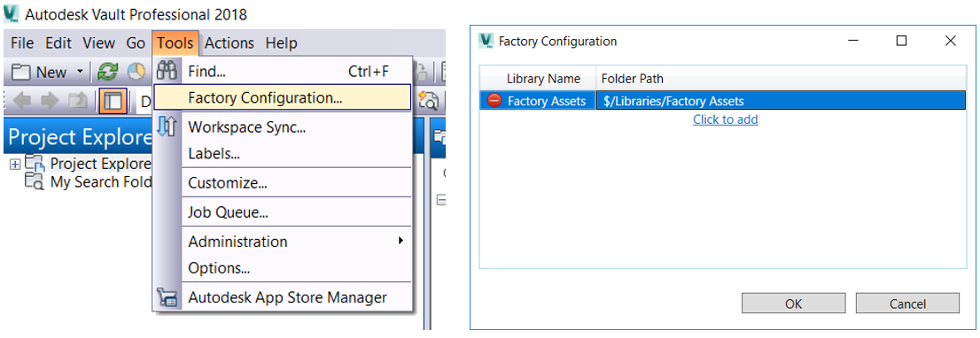The image size is (980, 338).
Task: Open the View menu
Action: click(98, 43)
